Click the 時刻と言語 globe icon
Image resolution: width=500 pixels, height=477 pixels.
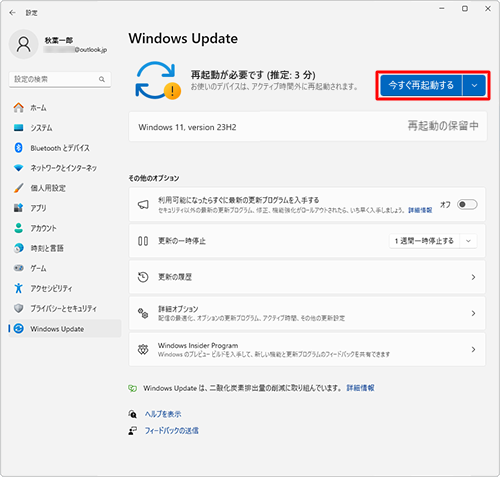[19, 248]
